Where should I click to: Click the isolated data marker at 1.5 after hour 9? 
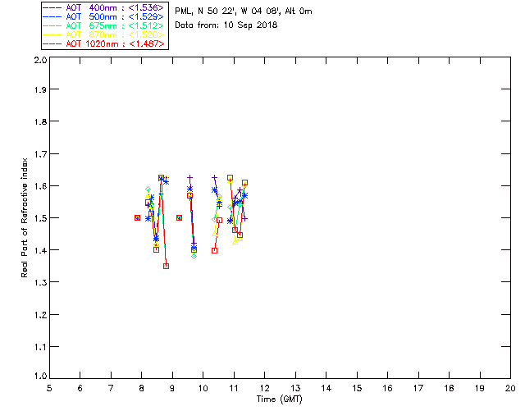[x=179, y=217]
